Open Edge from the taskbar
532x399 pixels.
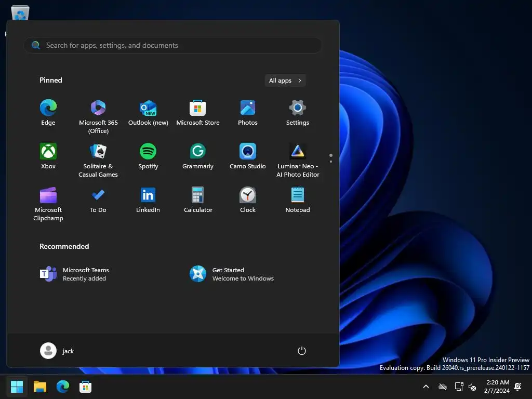[x=63, y=387]
